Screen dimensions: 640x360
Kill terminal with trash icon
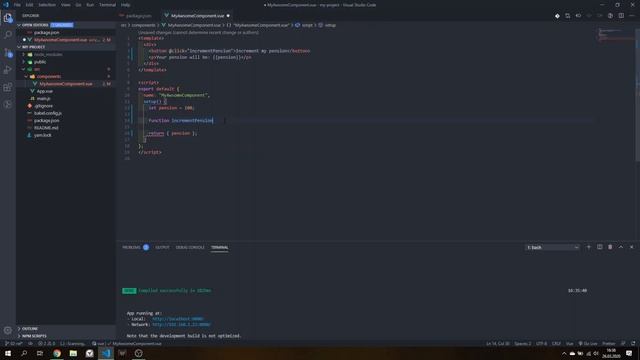pyautogui.click(x=610, y=247)
